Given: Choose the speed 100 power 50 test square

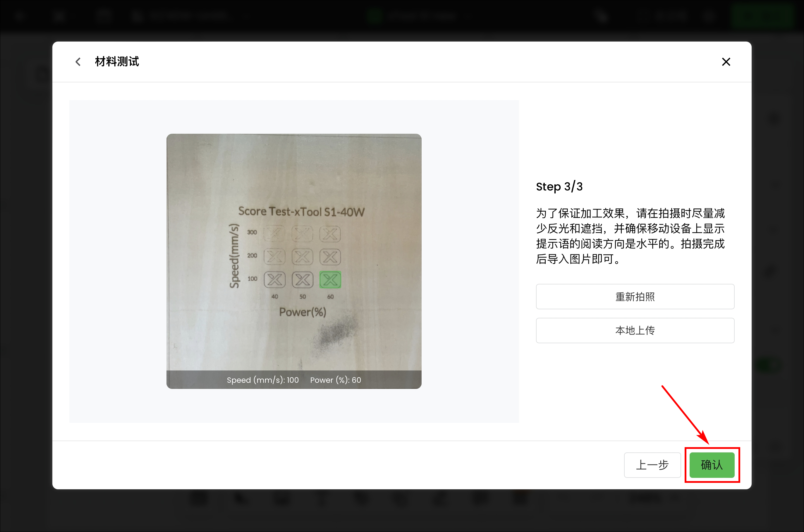Looking at the screenshot, I should 302,280.
